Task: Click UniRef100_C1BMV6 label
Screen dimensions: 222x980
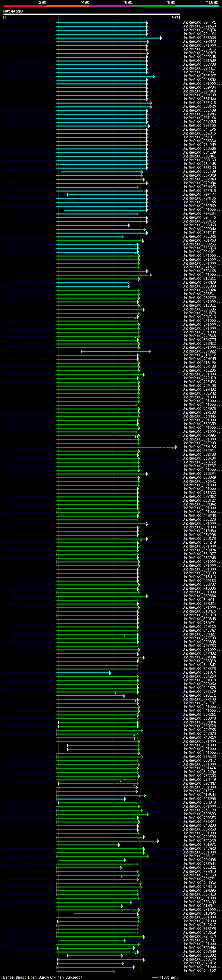Action: click(199, 913)
